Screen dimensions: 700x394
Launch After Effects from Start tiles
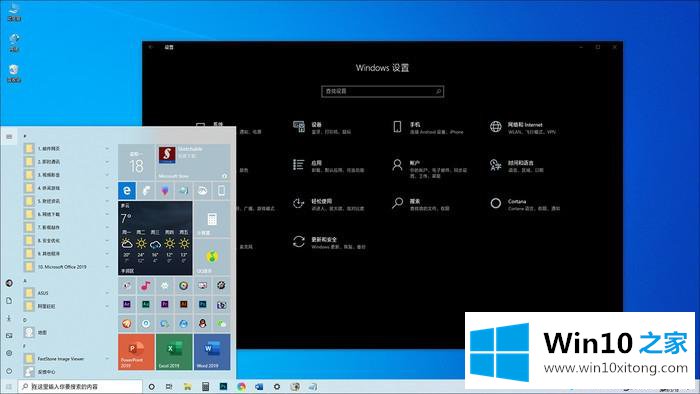pos(127,304)
